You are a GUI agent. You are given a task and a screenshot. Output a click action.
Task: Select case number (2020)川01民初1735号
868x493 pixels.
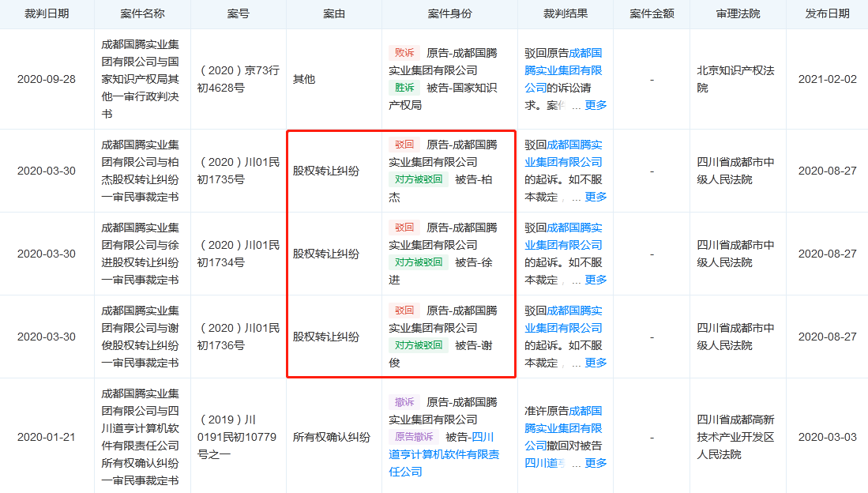(x=238, y=171)
